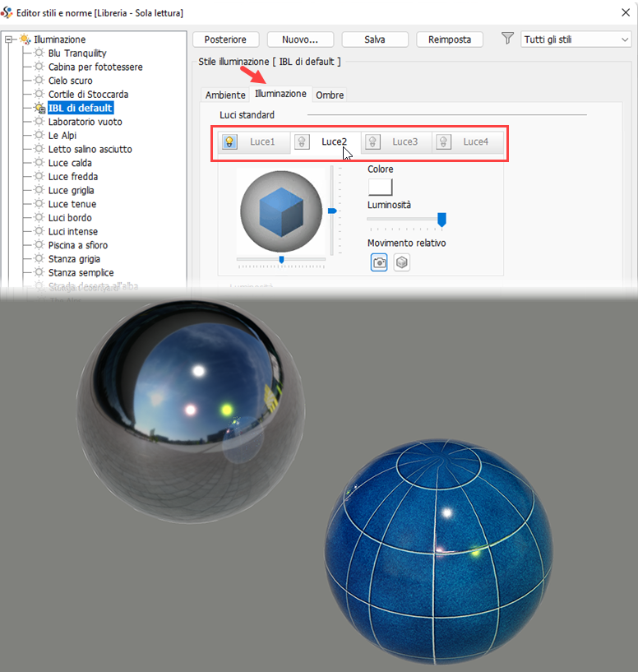
Task: Click the Luminosità slider handle
Action: (x=442, y=220)
